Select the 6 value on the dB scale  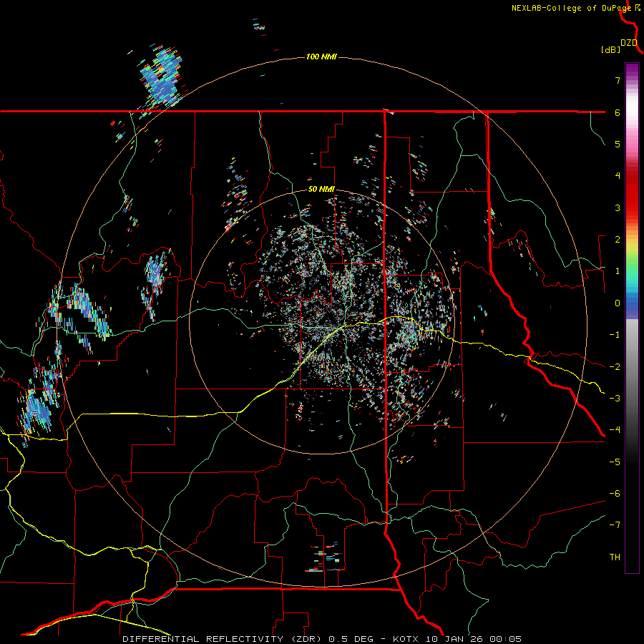coord(618,112)
